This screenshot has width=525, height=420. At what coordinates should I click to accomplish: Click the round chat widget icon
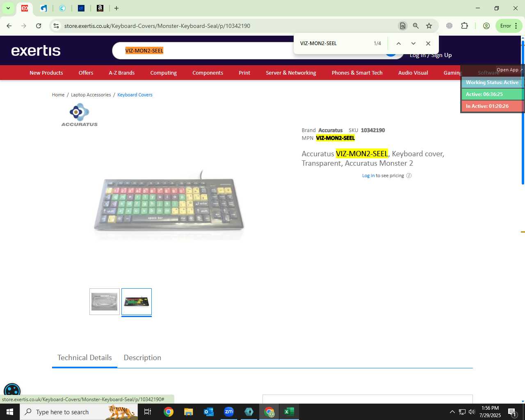[x=12, y=392]
